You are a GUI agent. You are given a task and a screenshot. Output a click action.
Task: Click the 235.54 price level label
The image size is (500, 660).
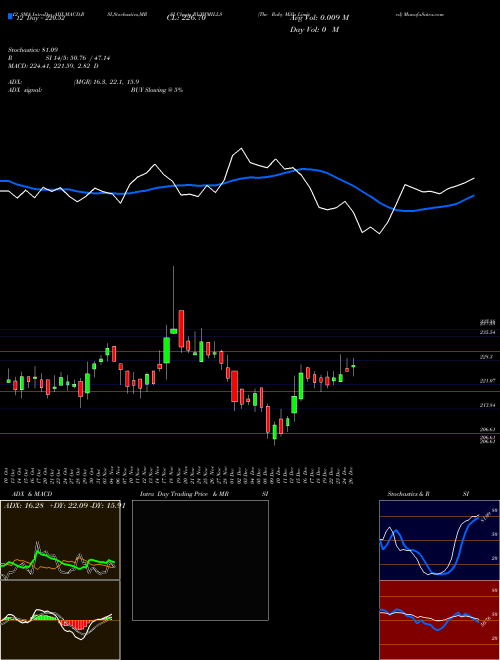pos(487,332)
